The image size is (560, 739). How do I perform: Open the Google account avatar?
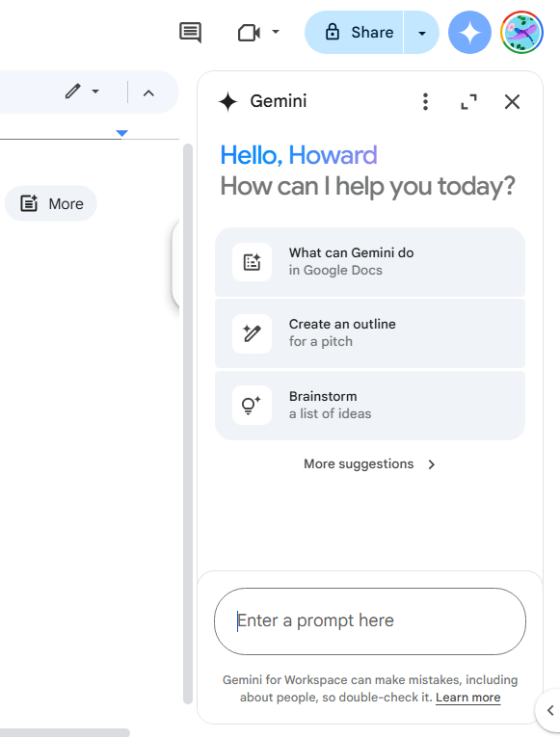point(521,33)
